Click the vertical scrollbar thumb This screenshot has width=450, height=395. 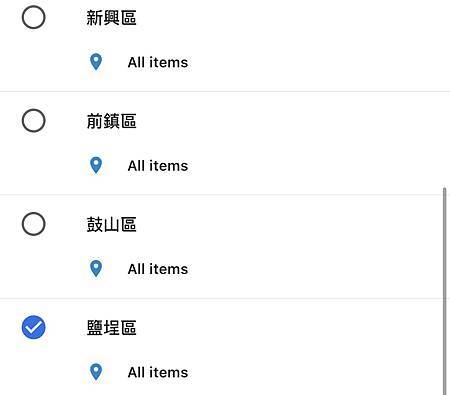[444, 291]
